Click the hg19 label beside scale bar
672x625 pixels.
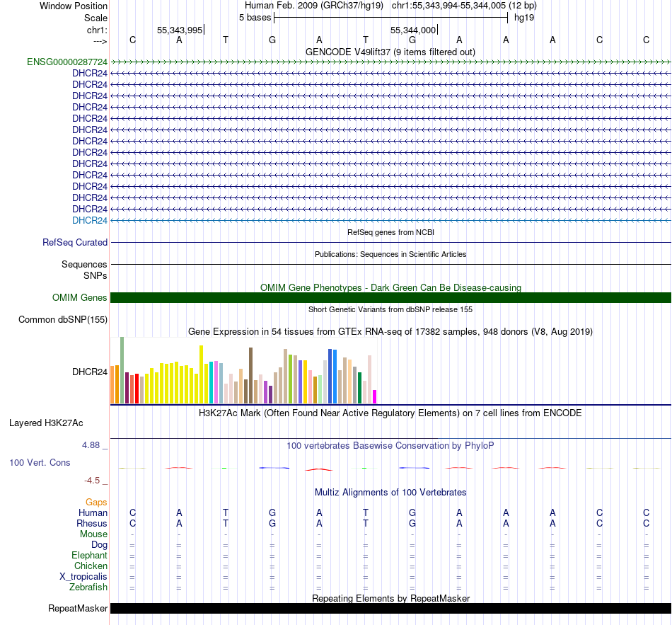524,18
